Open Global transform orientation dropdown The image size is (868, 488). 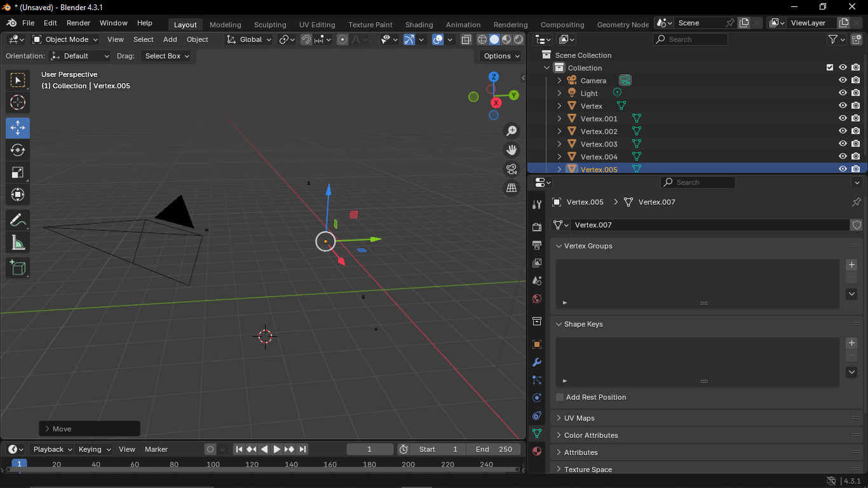coord(248,39)
